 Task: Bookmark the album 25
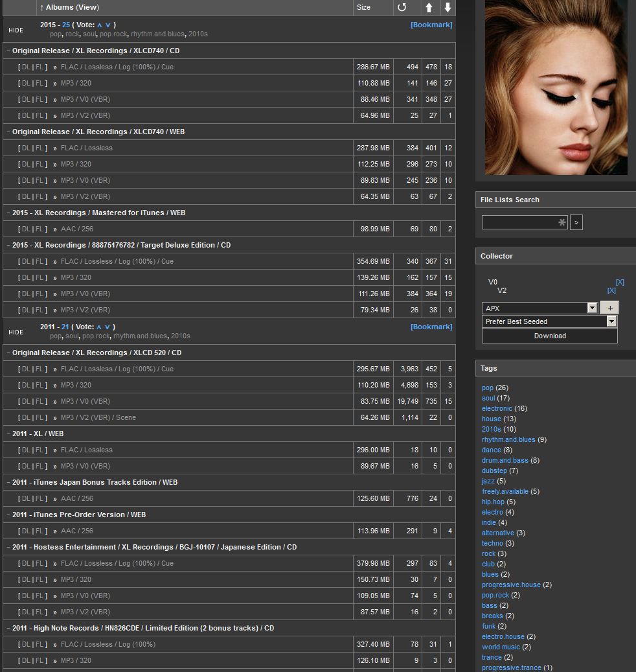431,25
